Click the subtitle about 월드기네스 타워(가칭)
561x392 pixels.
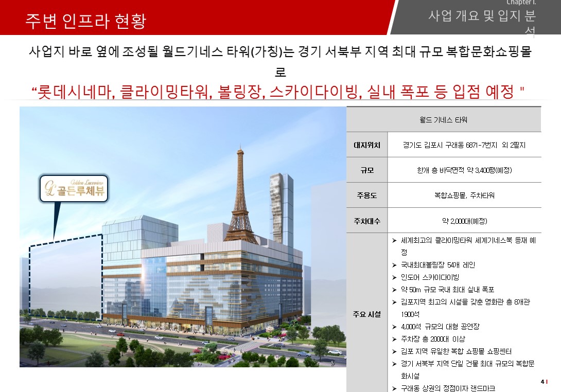[x=280, y=61]
